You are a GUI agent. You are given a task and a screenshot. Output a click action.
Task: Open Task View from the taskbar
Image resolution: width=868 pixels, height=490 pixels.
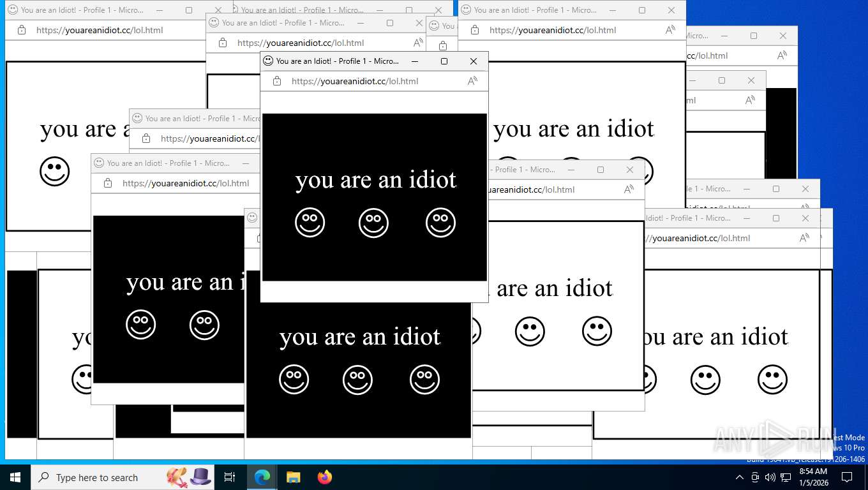(230, 477)
